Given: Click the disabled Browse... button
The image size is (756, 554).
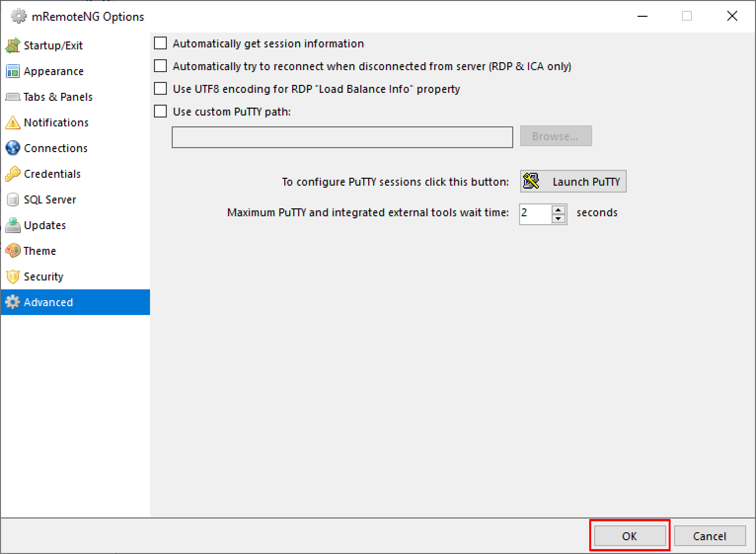Looking at the screenshot, I should (x=556, y=136).
